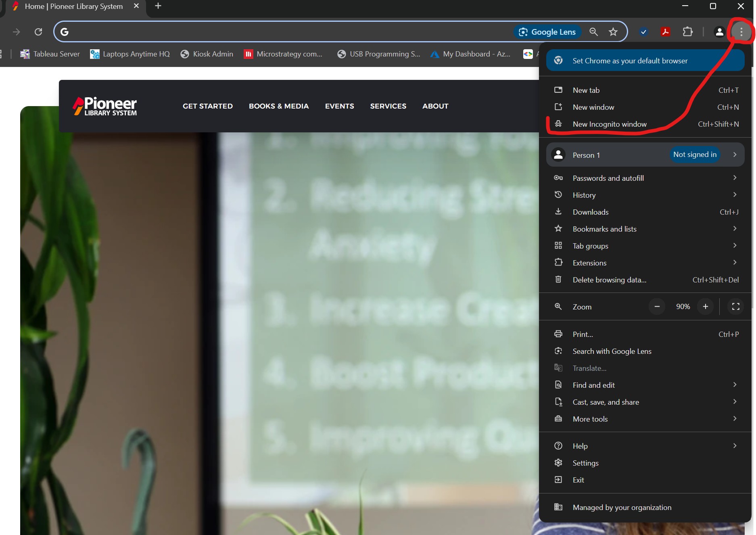This screenshot has width=756, height=535.
Task: Open the profile avatar icon in toolbar
Action: coord(719,32)
